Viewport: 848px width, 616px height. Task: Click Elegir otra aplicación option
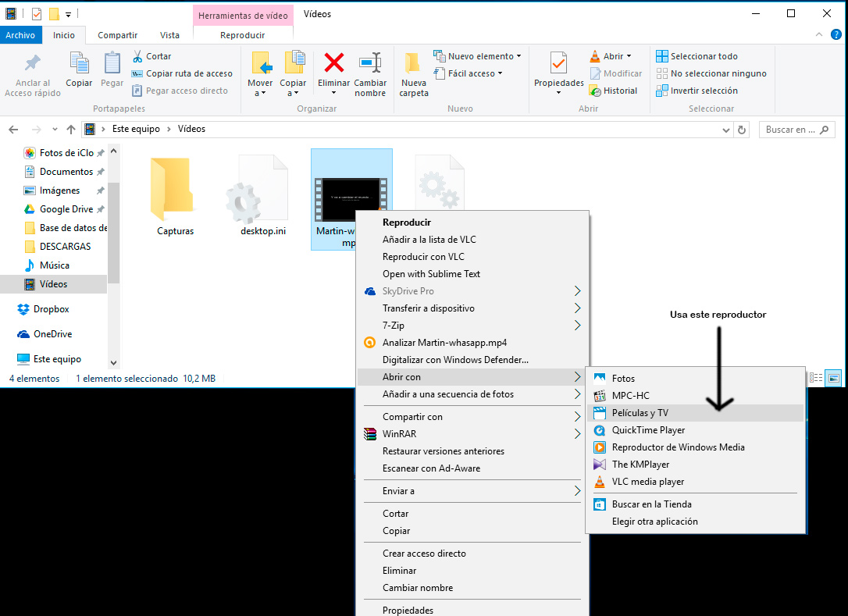(654, 522)
